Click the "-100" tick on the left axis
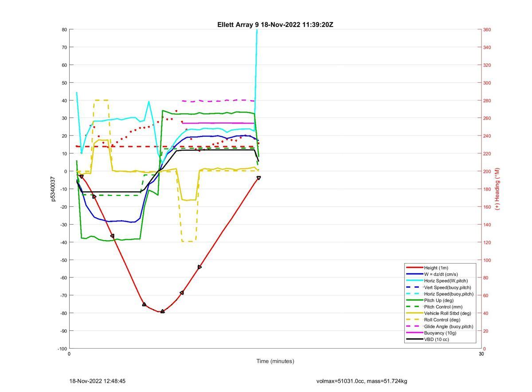532x392 pixels. pos(62,349)
